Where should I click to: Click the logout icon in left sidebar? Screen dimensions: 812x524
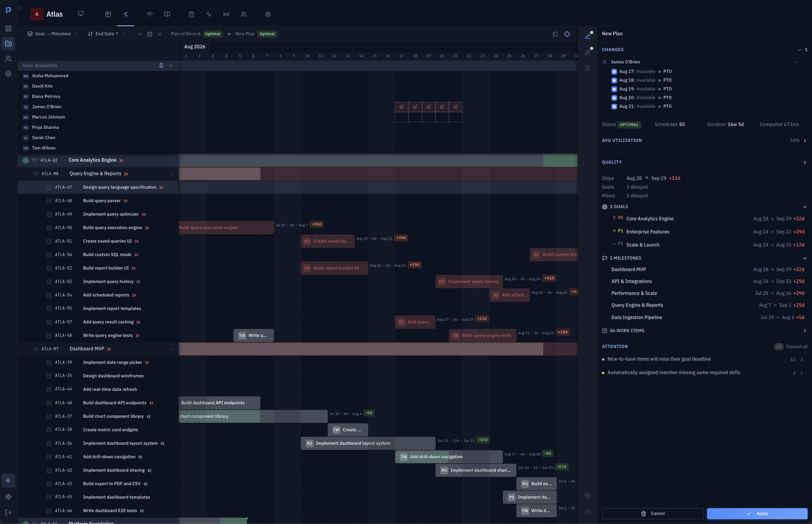coord(8,513)
